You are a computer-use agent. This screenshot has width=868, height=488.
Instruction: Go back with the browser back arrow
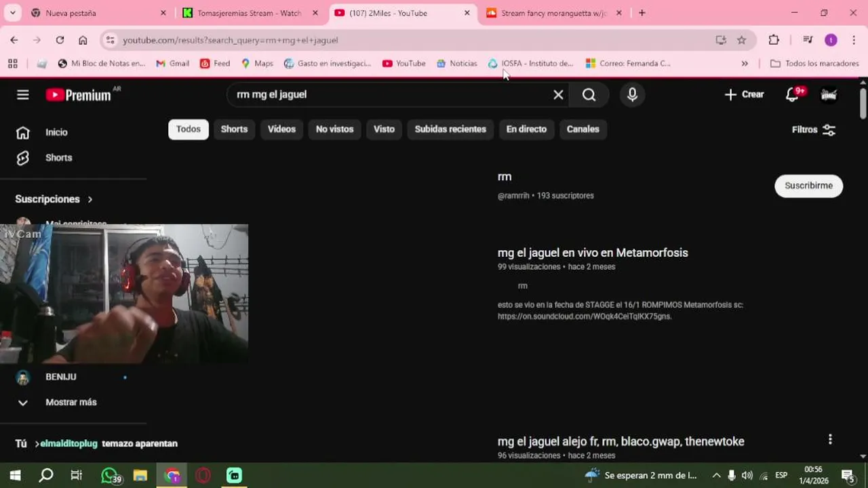(14, 40)
